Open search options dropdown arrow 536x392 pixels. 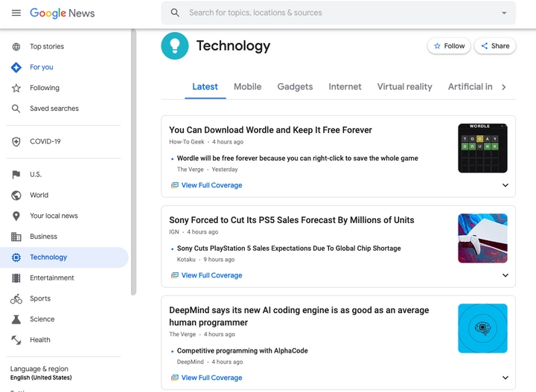(x=504, y=13)
